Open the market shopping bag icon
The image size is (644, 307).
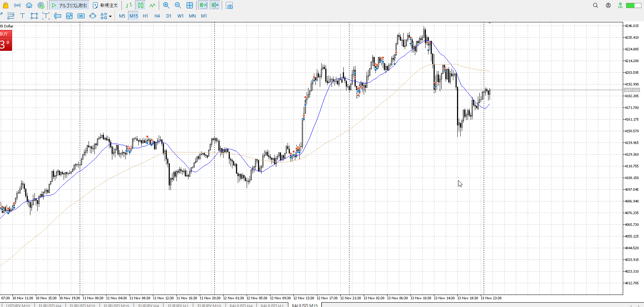[5, 5]
